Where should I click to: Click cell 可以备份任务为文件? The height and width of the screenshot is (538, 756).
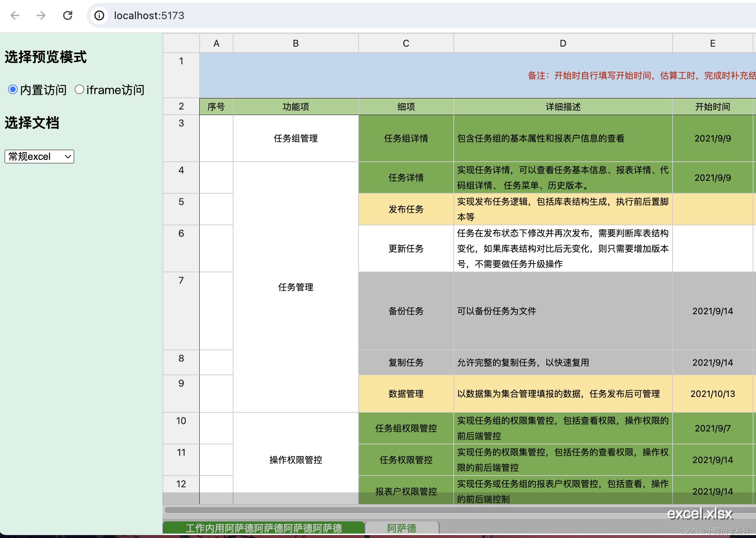point(563,311)
